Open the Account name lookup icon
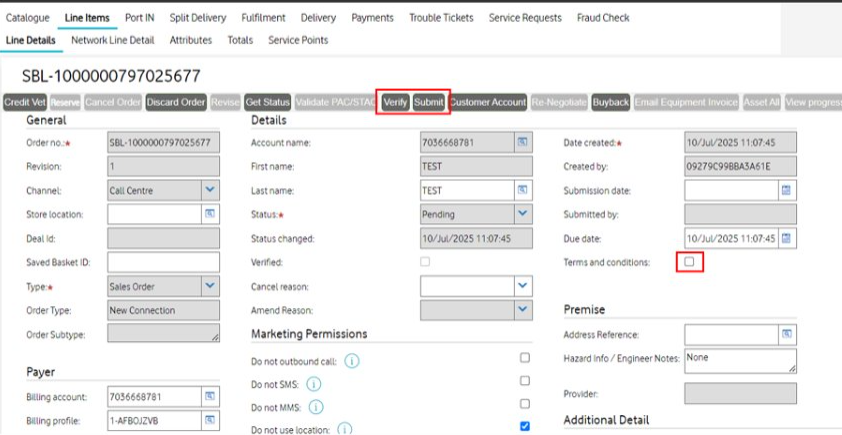Viewport: 842px width, 435px height. 522,143
